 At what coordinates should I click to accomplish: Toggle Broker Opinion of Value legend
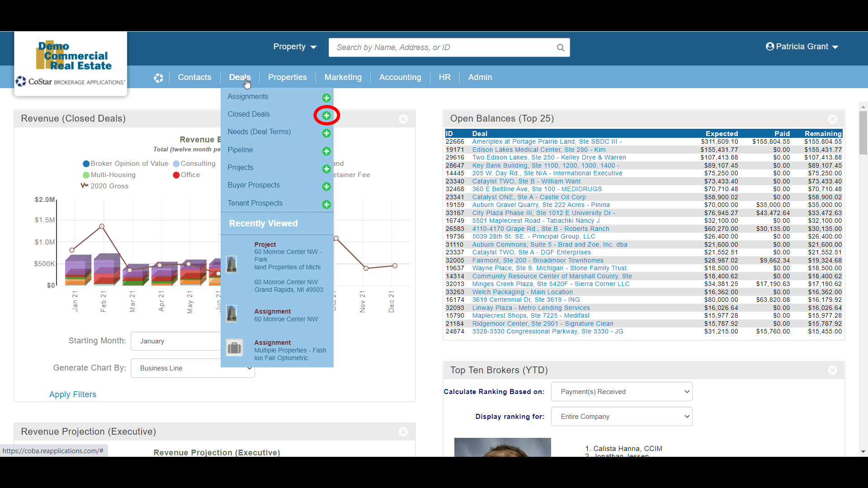129,164
